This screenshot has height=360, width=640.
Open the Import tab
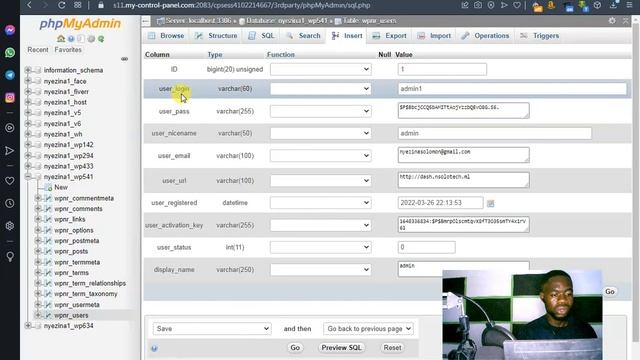434,36
